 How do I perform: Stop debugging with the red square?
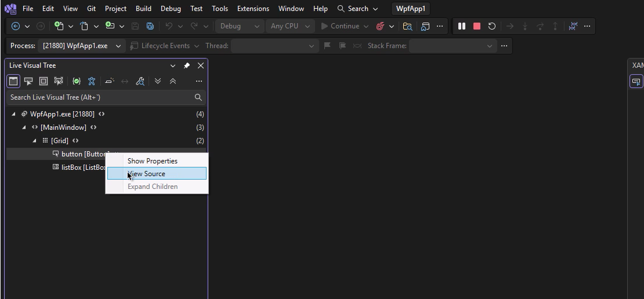point(477,26)
